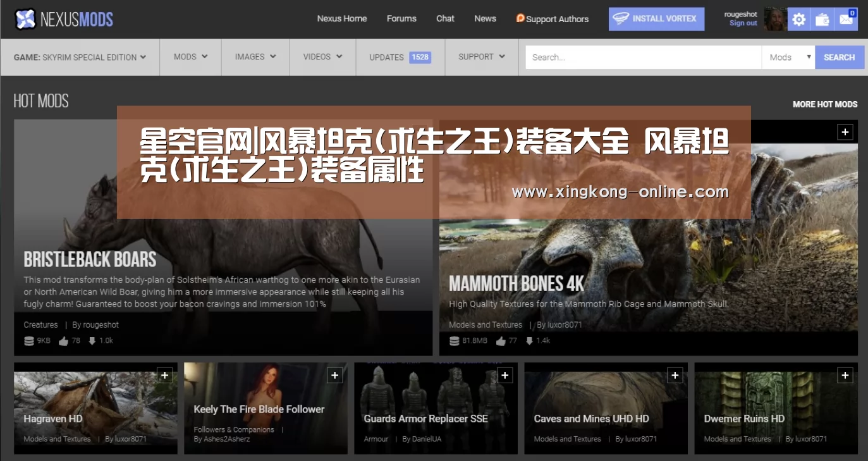Click the Bristleback Boars description text

click(x=222, y=292)
